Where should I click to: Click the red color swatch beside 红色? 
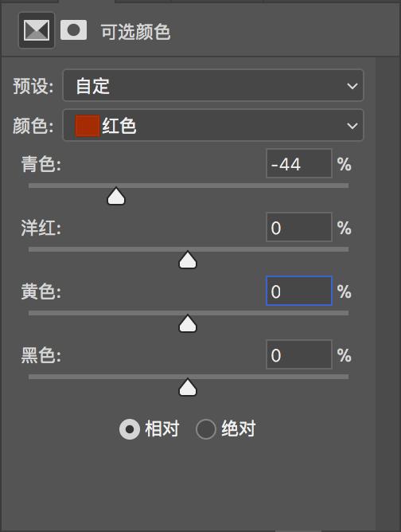coord(87,126)
